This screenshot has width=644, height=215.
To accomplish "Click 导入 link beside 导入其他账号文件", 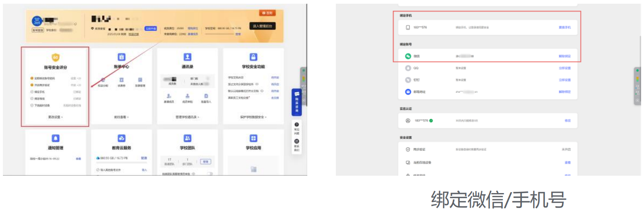I will point(144,170).
